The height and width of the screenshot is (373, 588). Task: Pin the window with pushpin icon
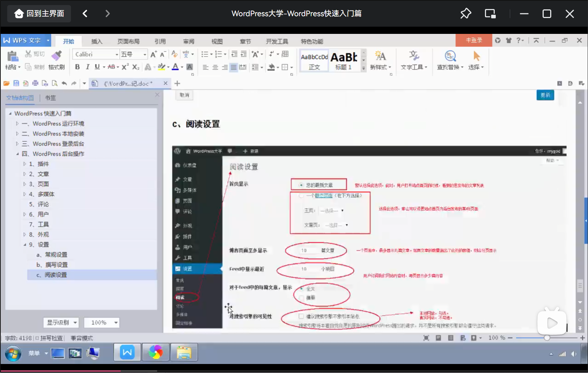tap(465, 14)
